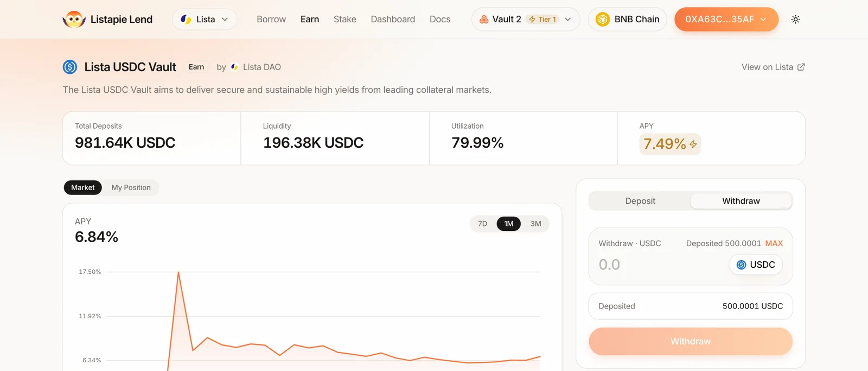868x371 pixels.
Task: Click the Lista USDC Vault title
Action: point(130,67)
